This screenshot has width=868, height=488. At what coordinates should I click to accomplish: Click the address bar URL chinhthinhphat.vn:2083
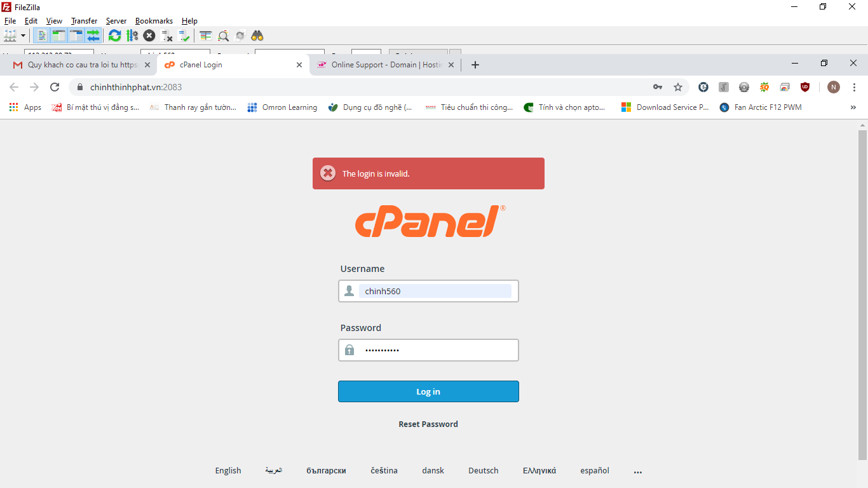[136, 87]
